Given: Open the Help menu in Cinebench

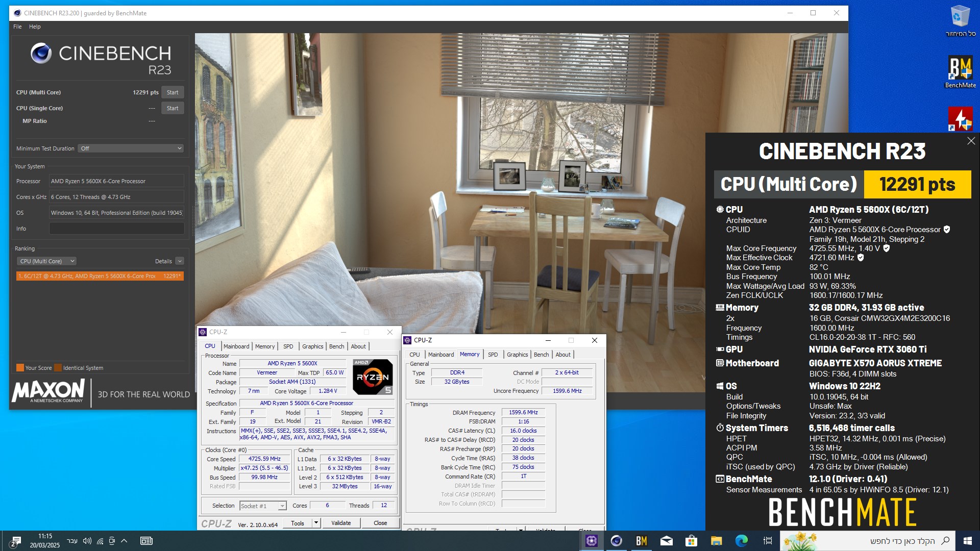Looking at the screenshot, I should (35, 27).
